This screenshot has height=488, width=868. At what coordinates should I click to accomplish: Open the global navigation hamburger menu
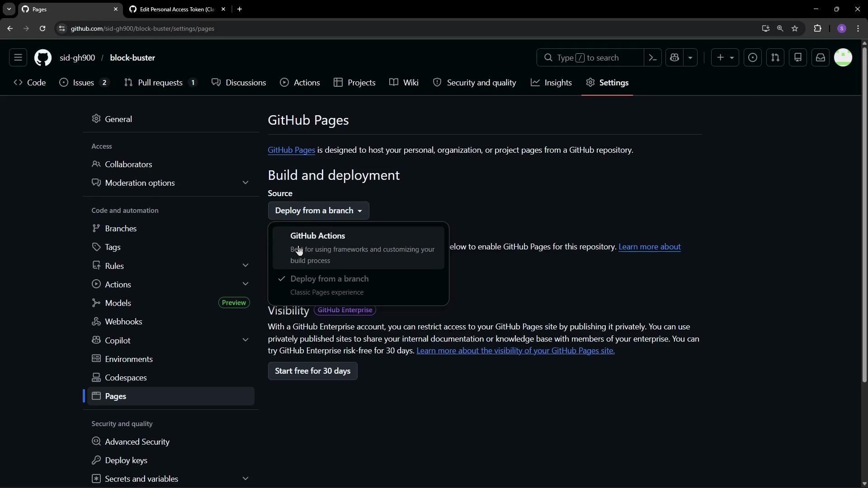click(18, 58)
